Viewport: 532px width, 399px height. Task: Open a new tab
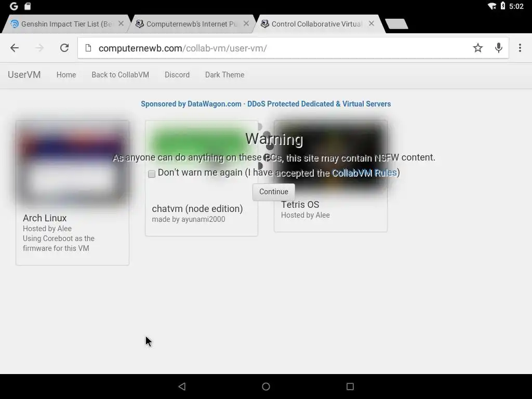tap(396, 24)
